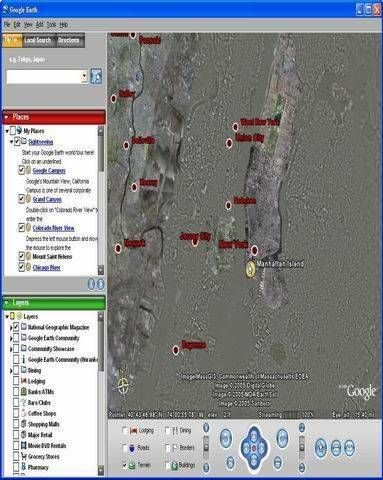Image resolution: width=383 pixels, height=480 pixels.
Task: Click the Manhattan Island placemark icon
Action: (x=250, y=269)
